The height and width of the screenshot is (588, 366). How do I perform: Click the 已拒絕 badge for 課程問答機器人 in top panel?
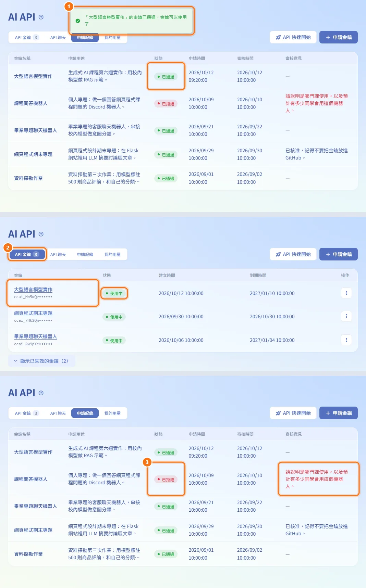[x=166, y=104]
